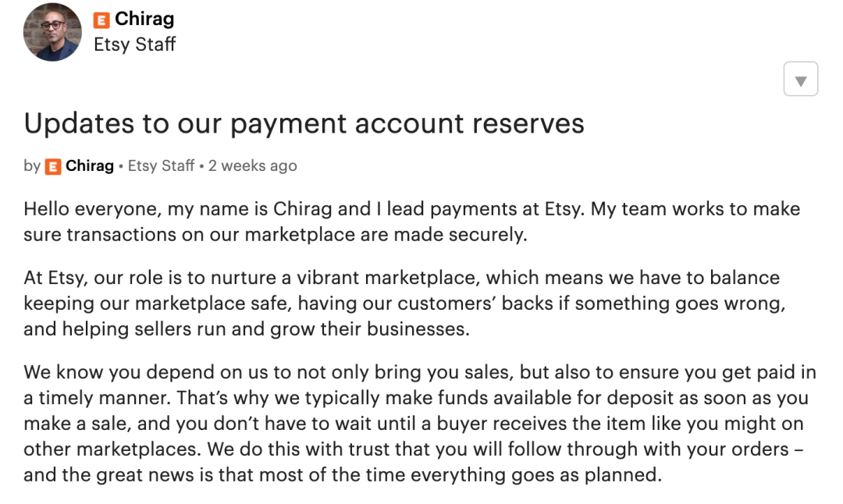Screen dimensions: 843x504
Task: Click the word "businesses" ending second paragraph
Action: point(418,328)
